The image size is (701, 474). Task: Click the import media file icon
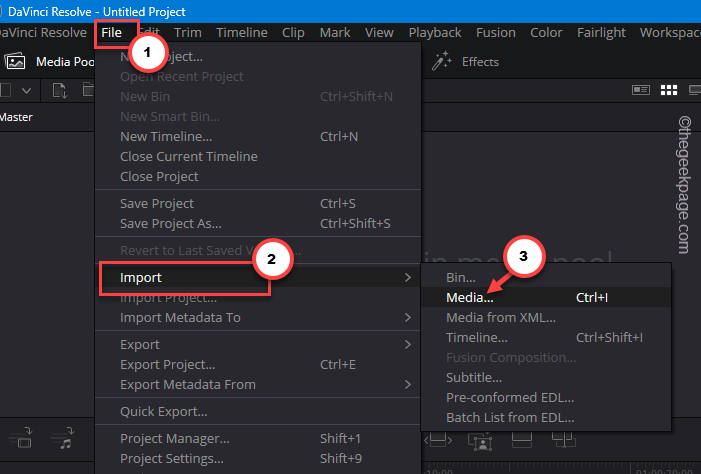click(59, 90)
